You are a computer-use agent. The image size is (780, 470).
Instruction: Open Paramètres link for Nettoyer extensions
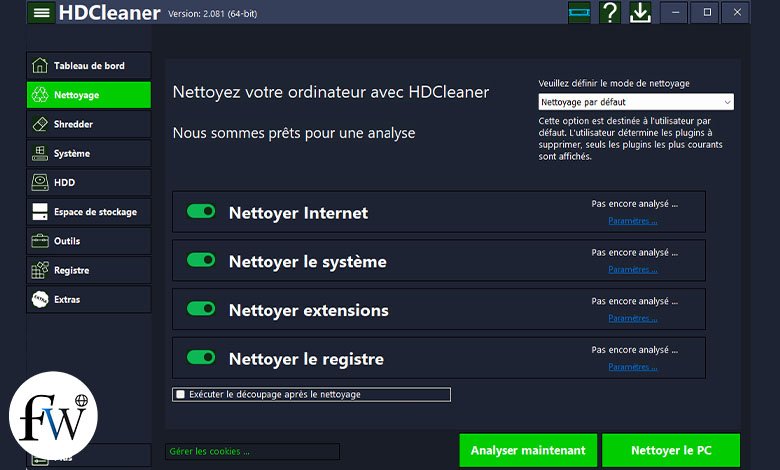coord(633,318)
